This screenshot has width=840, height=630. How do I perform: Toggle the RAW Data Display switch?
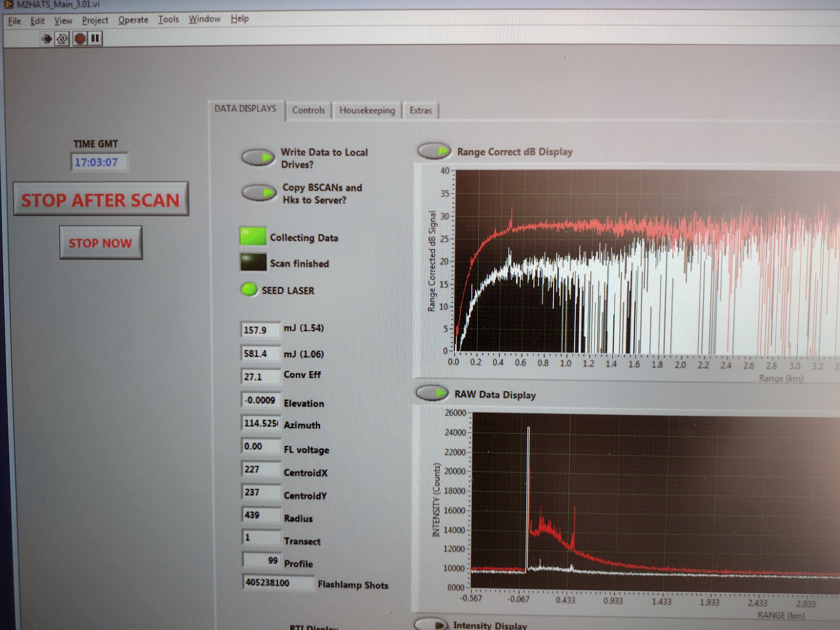[432, 393]
